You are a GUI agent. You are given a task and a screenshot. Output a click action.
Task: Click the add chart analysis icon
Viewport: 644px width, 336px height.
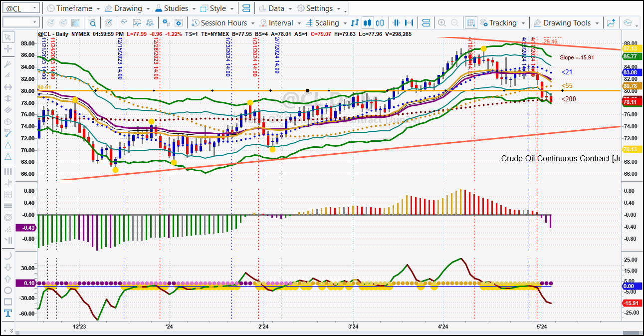611,22
